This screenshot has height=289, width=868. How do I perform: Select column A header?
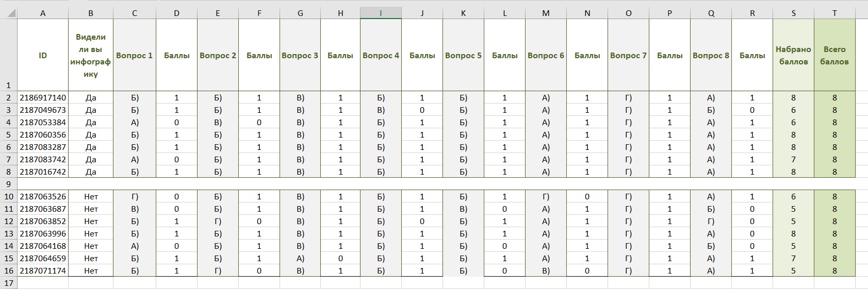tap(43, 13)
